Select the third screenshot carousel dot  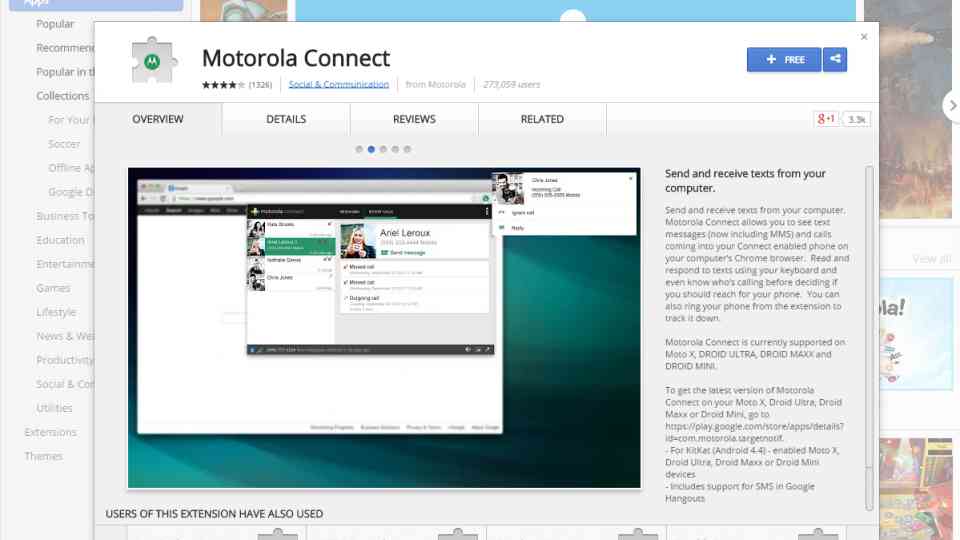tap(383, 149)
